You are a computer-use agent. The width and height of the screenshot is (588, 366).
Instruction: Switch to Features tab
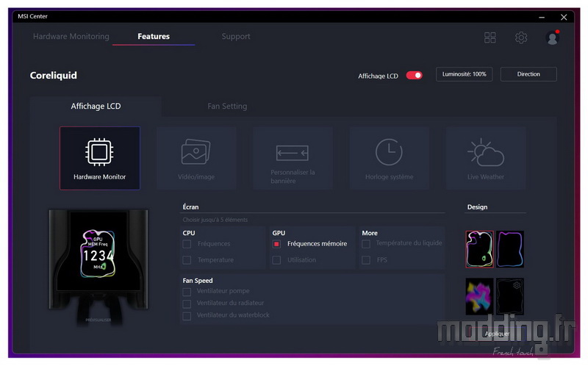(154, 36)
